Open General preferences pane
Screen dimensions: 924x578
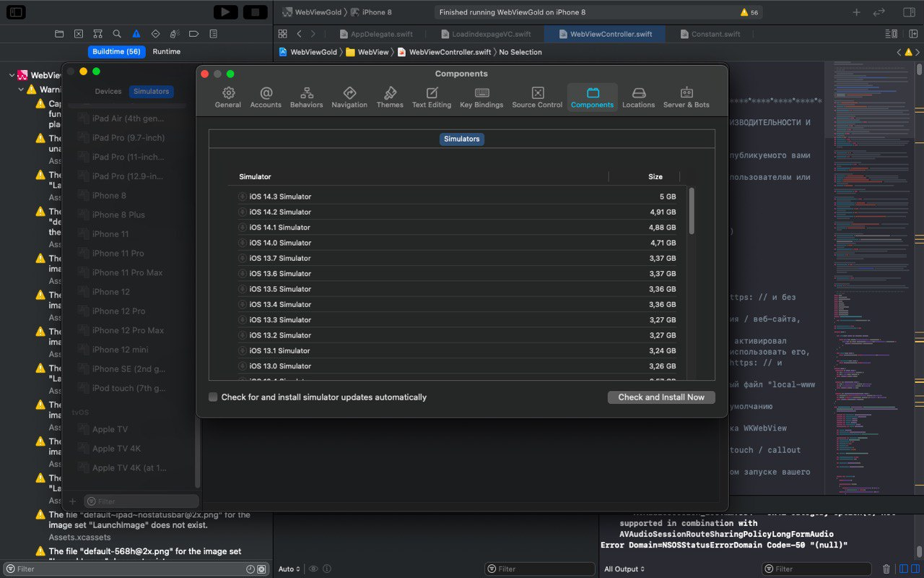[x=228, y=98]
